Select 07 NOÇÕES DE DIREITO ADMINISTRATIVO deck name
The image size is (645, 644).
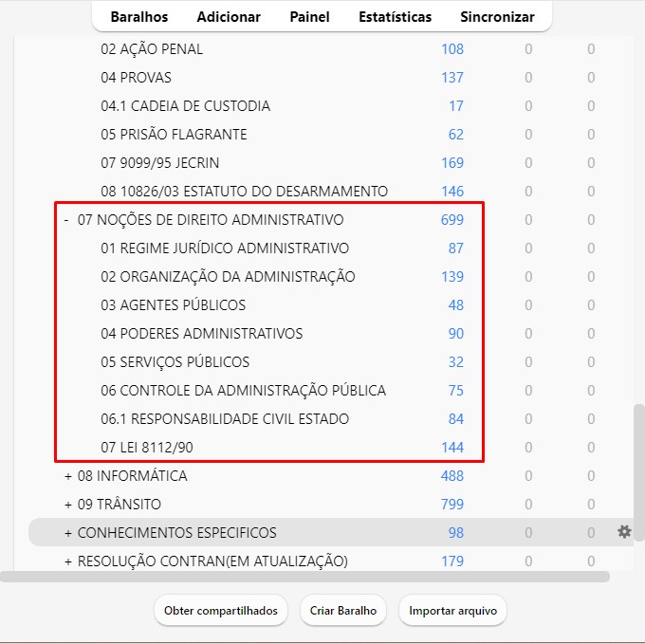(211, 220)
